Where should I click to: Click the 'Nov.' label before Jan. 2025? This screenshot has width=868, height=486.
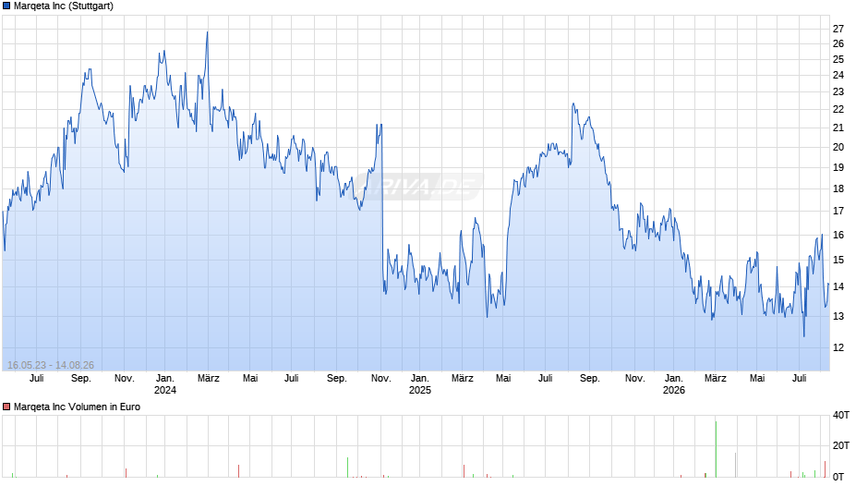(x=380, y=378)
